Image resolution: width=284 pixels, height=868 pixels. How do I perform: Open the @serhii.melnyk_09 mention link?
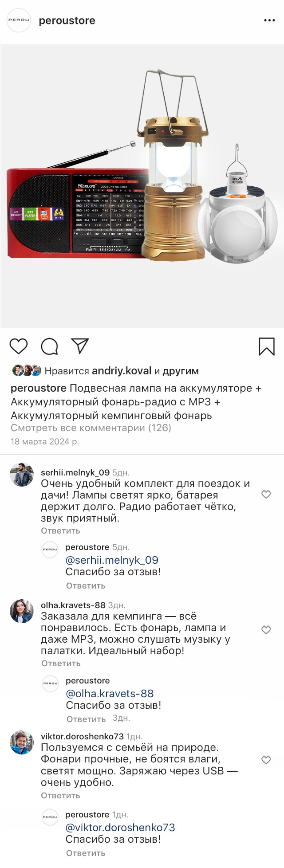coord(112,560)
